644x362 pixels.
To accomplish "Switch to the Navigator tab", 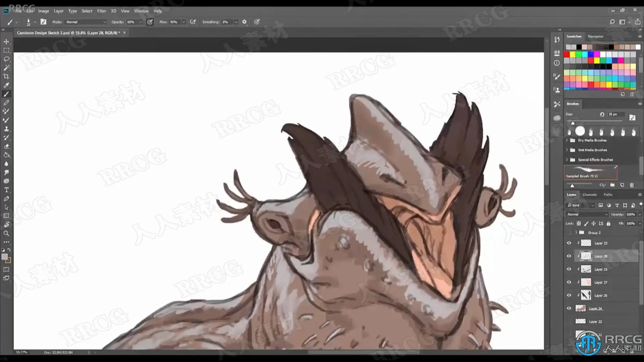I will pos(595,36).
